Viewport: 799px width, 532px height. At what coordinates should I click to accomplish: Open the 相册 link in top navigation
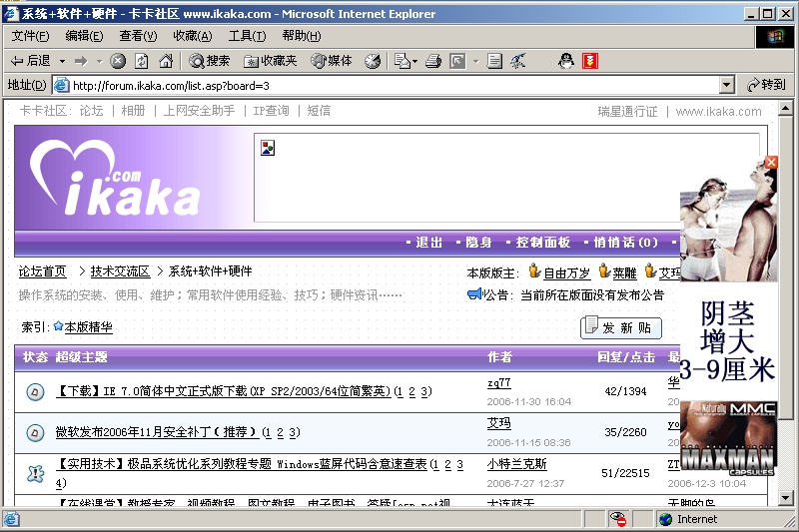point(133,111)
